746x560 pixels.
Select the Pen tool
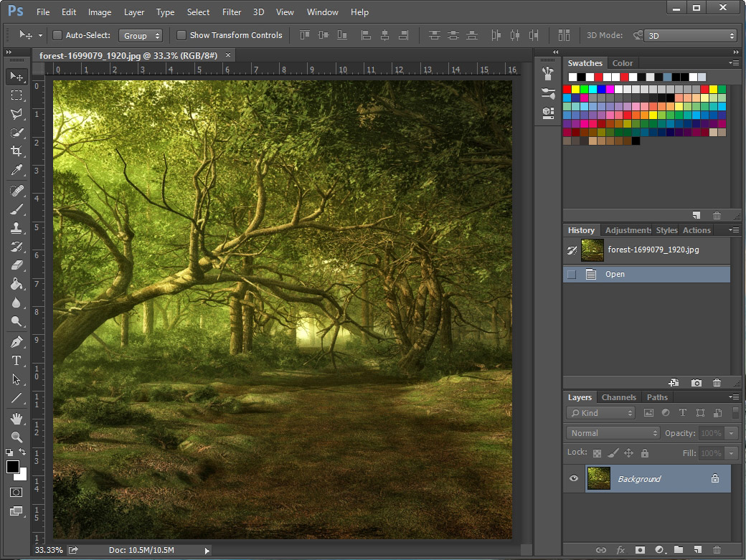16,341
